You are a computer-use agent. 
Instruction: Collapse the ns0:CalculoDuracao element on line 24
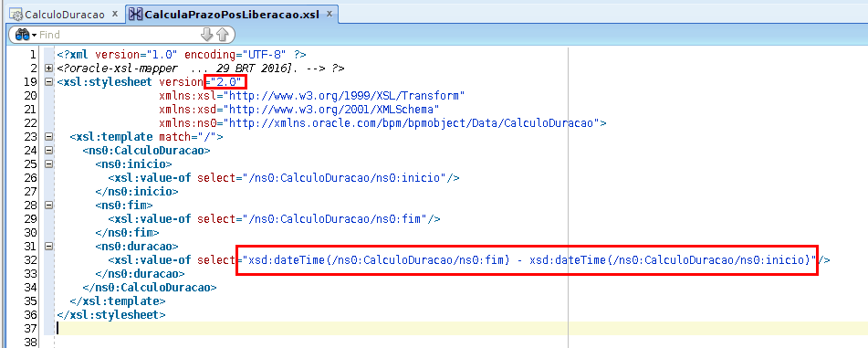tap(48, 150)
